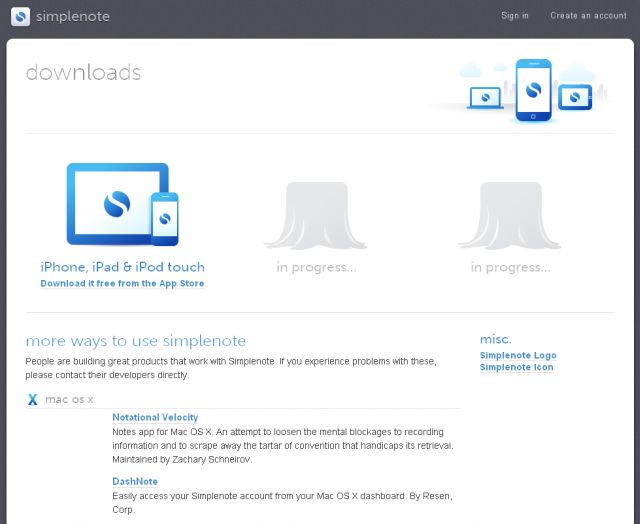
Task: Open the Simplenote Icon link under misc.
Action: (516, 367)
